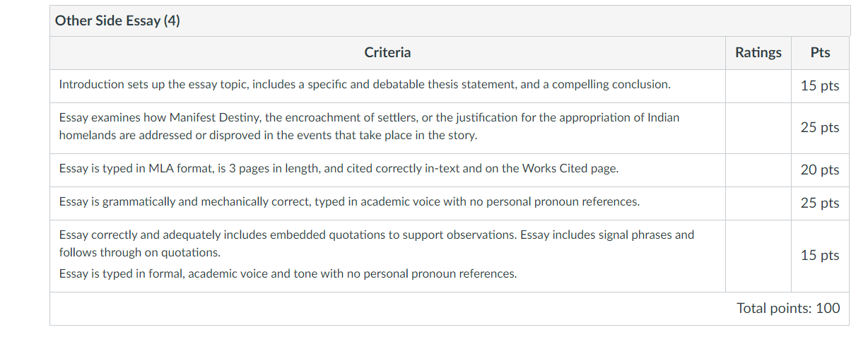The height and width of the screenshot is (337, 868).
Task: Click the 25 pts value for grammar row
Action: pyautogui.click(x=820, y=203)
